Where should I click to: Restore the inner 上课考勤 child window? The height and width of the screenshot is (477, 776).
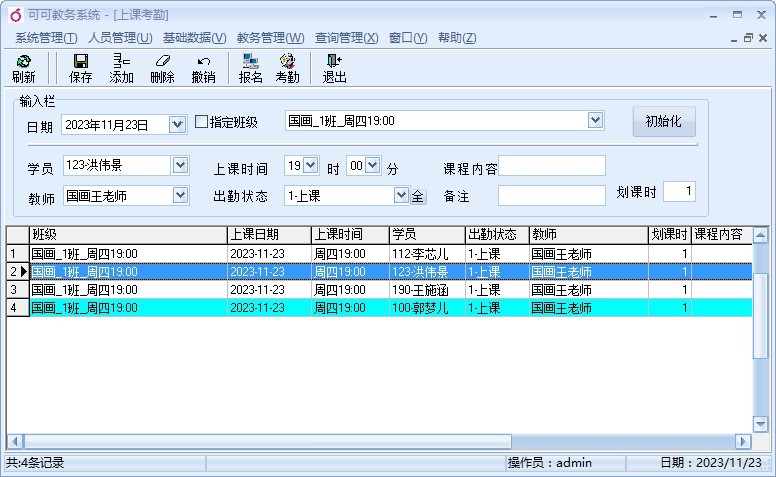pos(748,38)
